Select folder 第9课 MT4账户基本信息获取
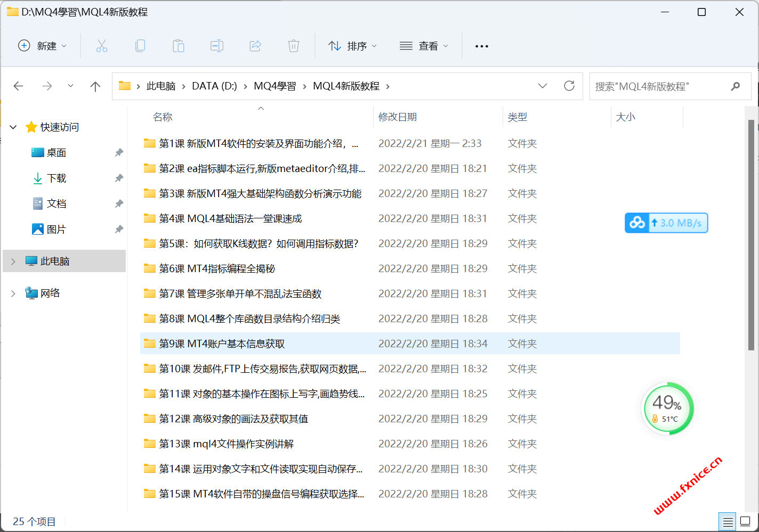Viewport: 759px width, 532px height. (410, 343)
